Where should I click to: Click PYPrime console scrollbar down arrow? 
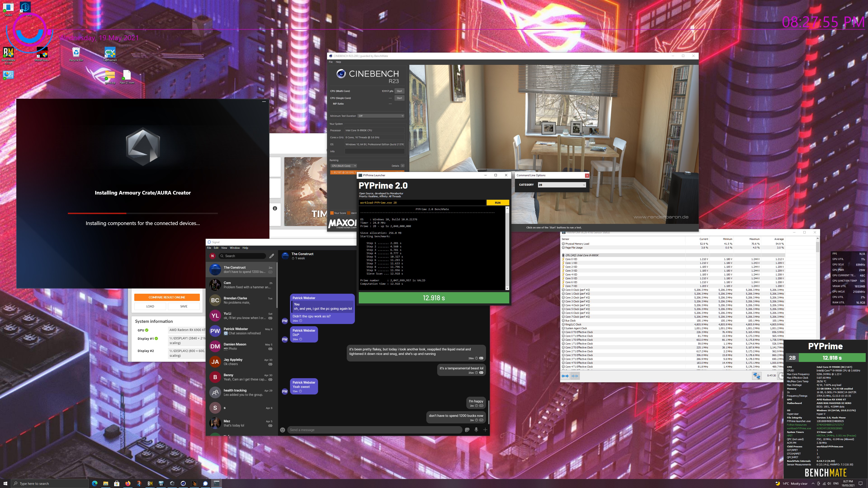507,288
